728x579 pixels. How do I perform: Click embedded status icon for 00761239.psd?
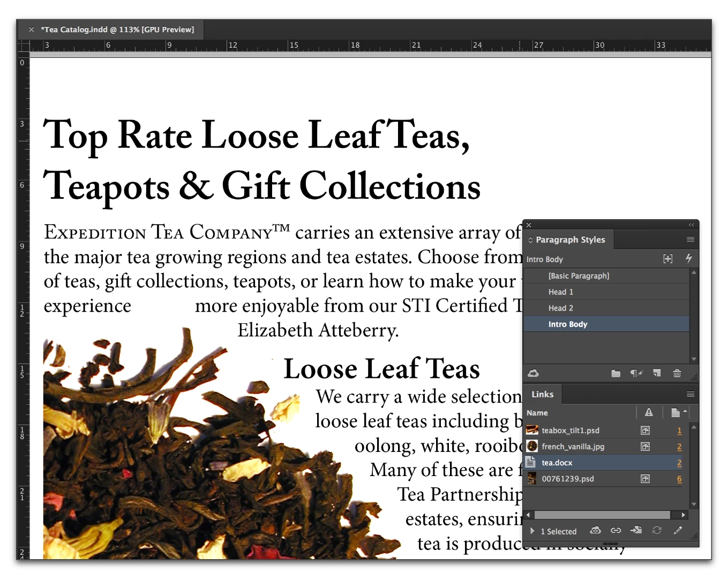646,479
